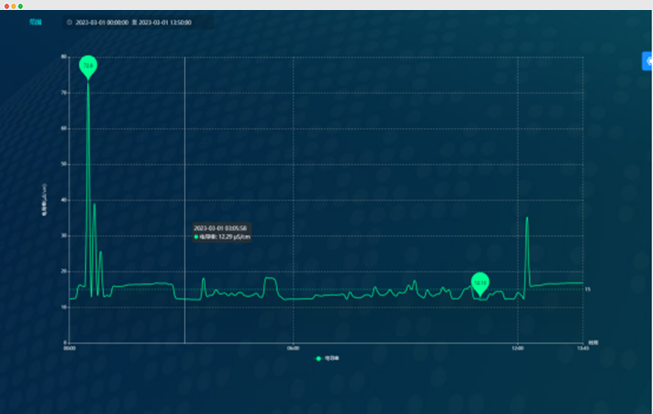
Task: Click the clock icon in date range picker
Action: tap(69, 21)
